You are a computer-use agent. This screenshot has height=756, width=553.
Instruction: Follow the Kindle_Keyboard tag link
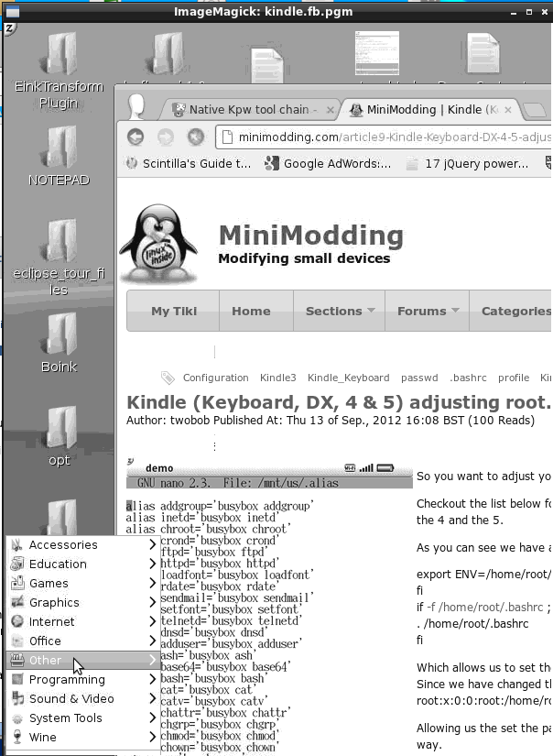pyautogui.click(x=348, y=378)
